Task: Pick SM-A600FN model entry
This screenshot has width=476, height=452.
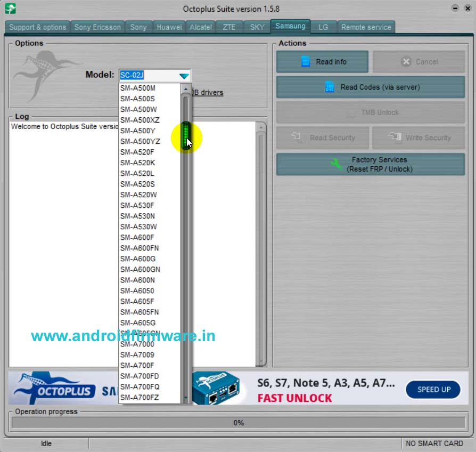Action: click(x=150, y=248)
